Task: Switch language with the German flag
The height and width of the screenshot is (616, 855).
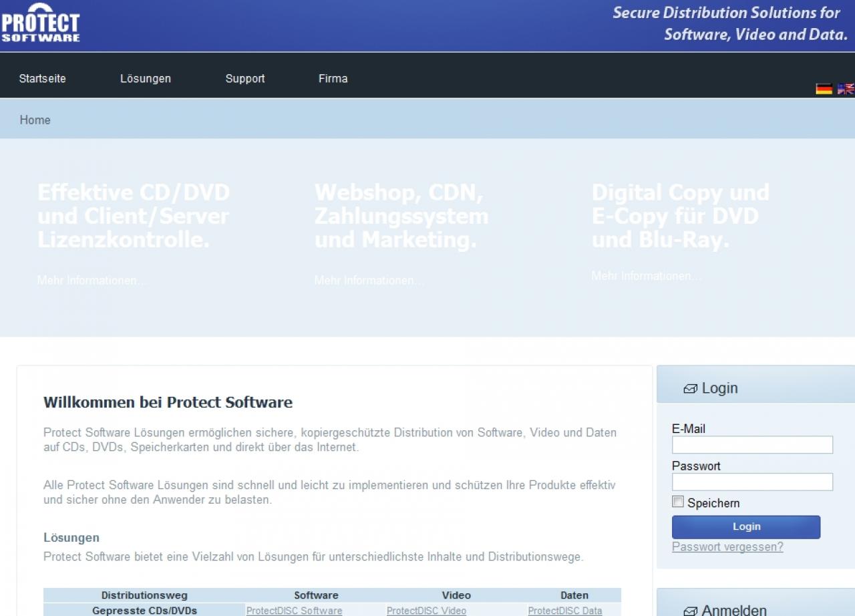Action: click(x=824, y=89)
